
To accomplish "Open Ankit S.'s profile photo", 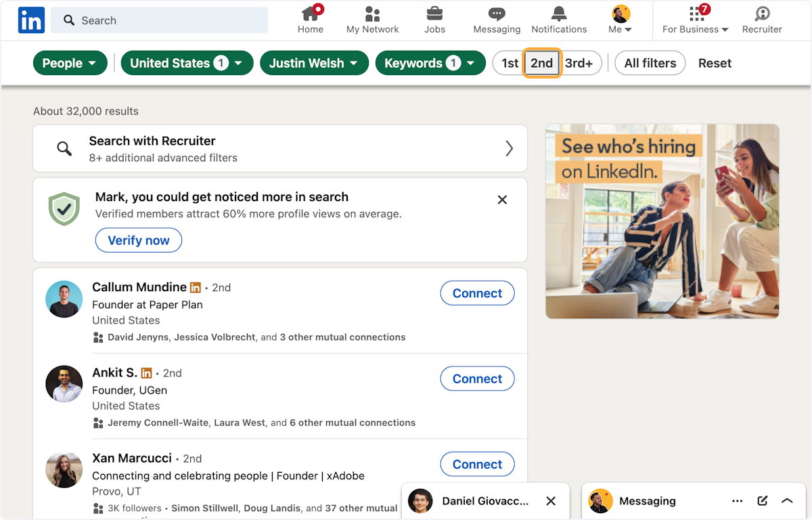I will point(64,385).
